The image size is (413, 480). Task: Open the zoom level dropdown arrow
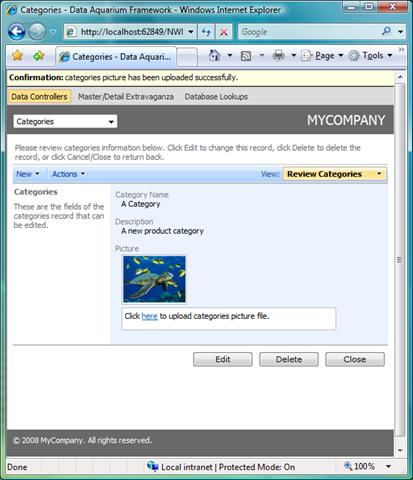[x=388, y=466]
